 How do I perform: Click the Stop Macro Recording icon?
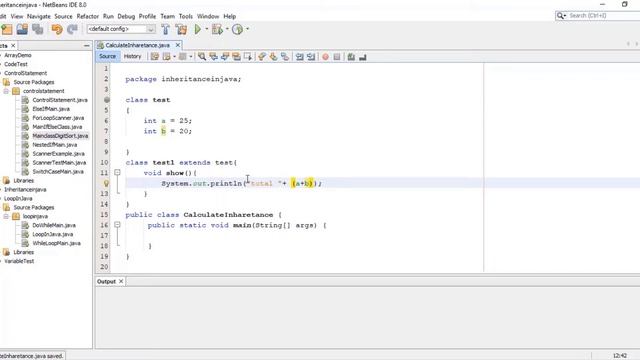337,57
